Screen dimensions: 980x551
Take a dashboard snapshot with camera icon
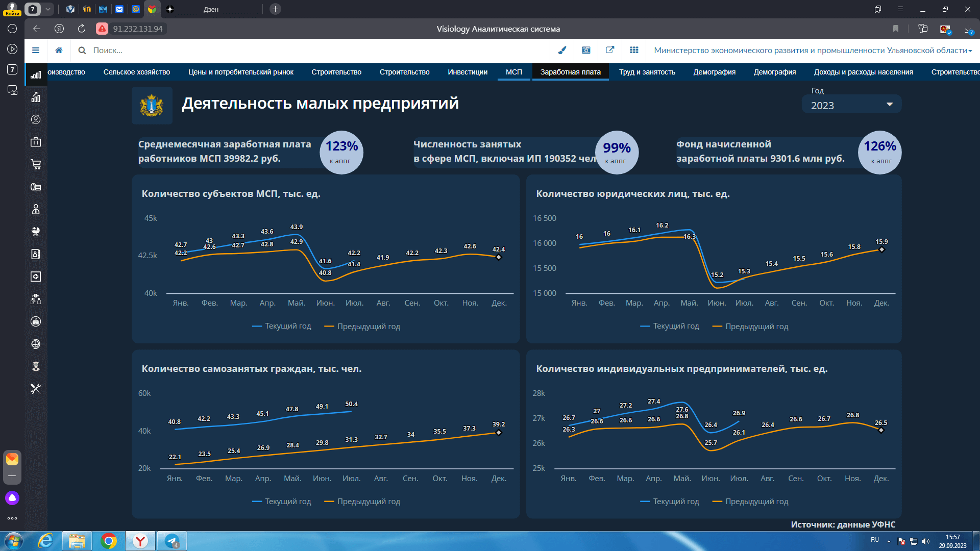click(x=586, y=50)
